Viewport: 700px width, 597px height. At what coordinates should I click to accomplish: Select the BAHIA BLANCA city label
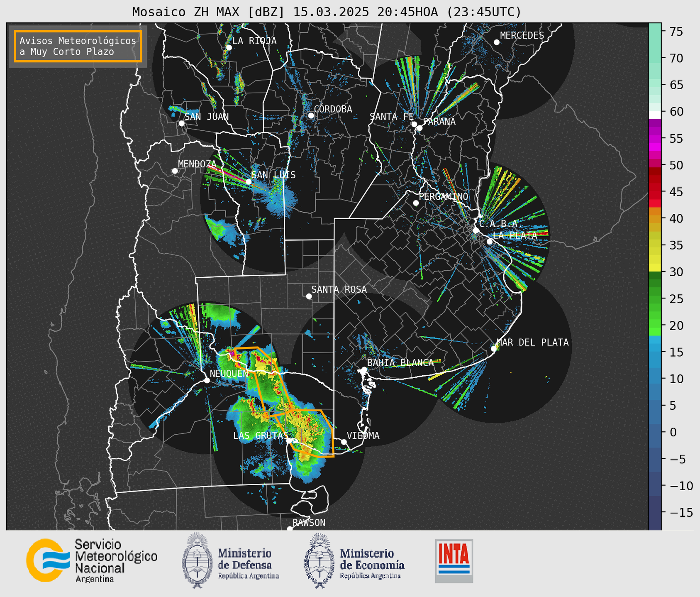[x=400, y=363]
